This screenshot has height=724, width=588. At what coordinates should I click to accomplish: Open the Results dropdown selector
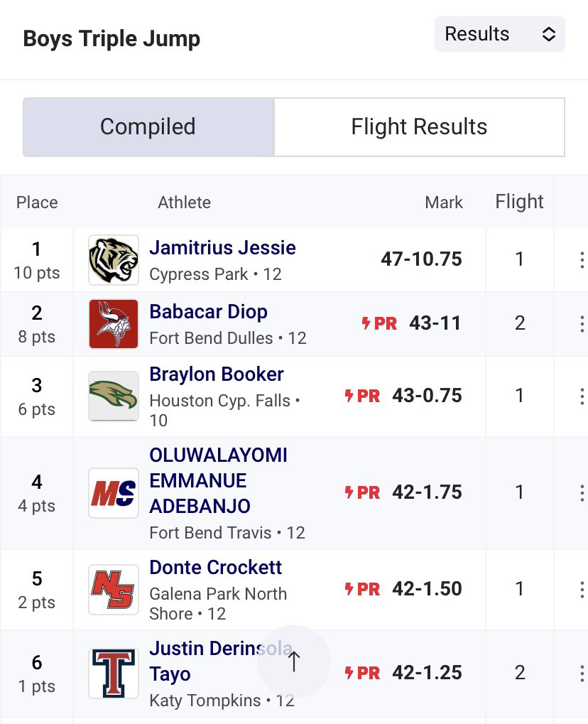click(x=499, y=34)
